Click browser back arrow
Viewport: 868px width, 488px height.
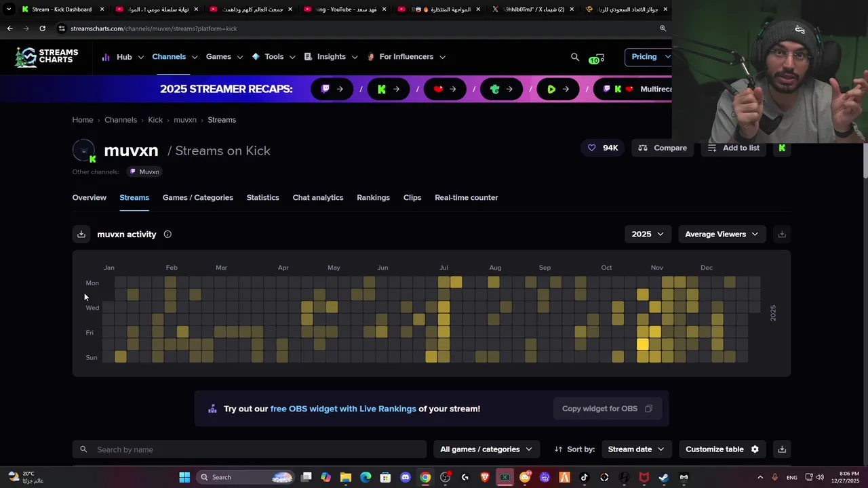pyautogui.click(x=9, y=28)
